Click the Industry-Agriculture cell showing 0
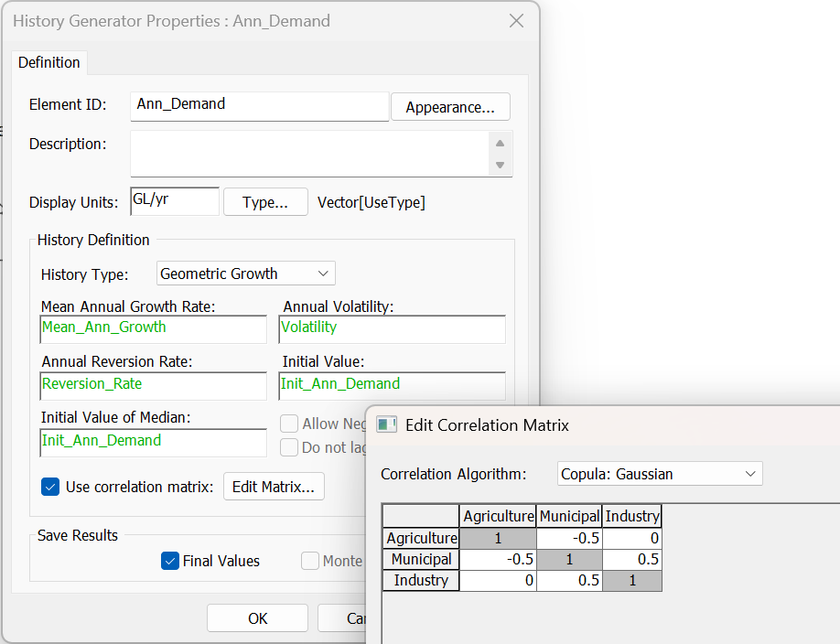This screenshot has height=644, width=840. coord(498,580)
